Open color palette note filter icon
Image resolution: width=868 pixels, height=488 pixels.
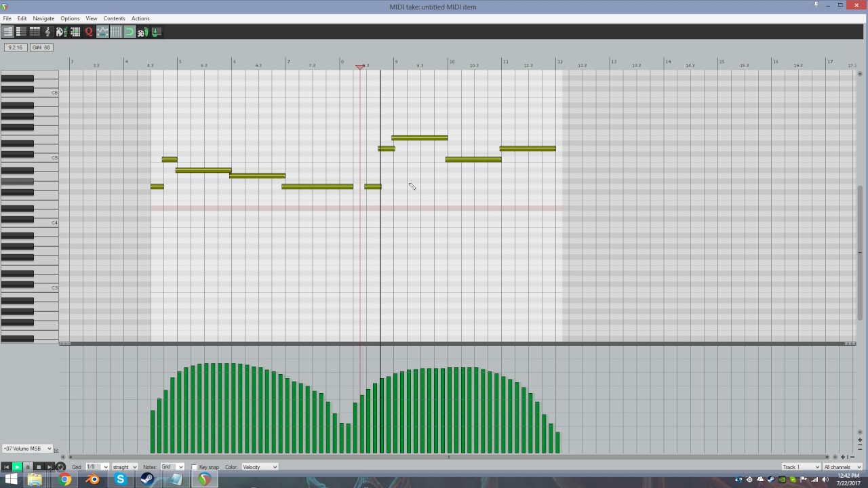pos(61,32)
